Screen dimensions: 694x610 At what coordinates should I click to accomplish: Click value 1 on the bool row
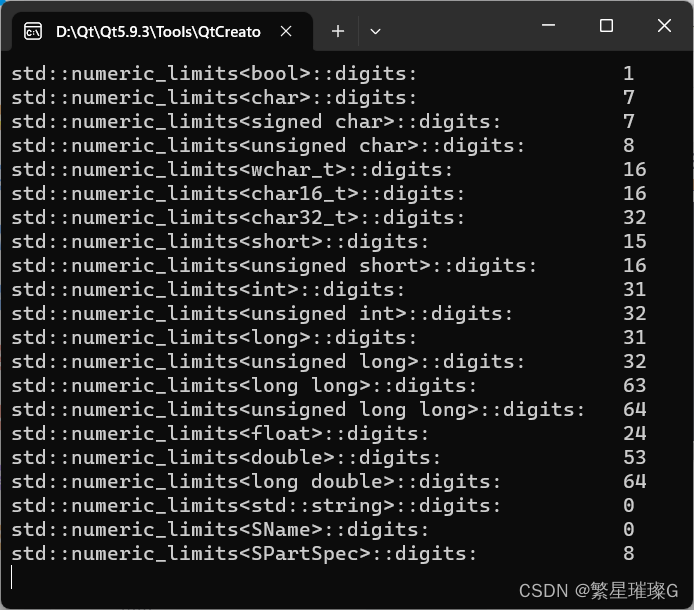[629, 73]
